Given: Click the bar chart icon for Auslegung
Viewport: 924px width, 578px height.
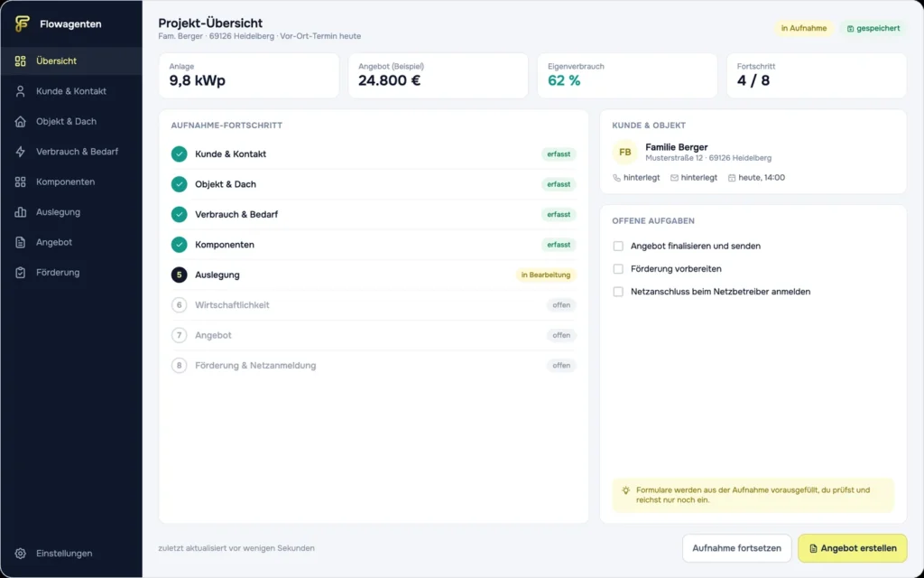Looking at the screenshot, I should (21, 211).
